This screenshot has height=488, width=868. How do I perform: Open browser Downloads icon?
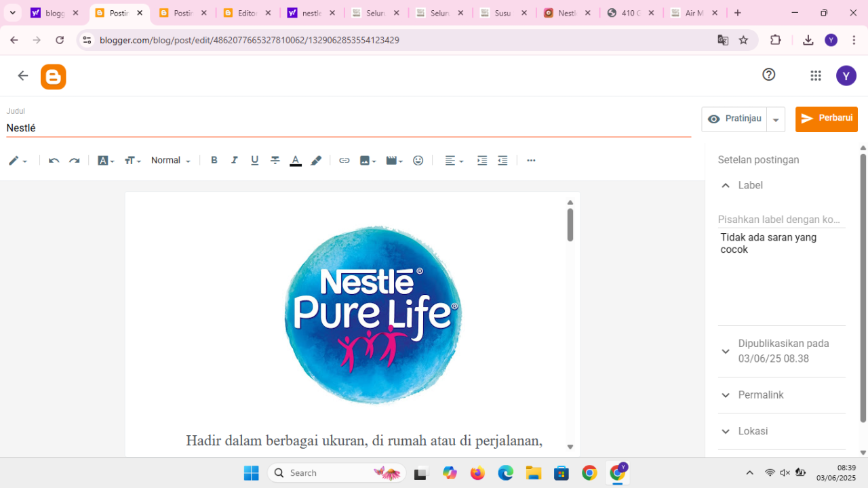coord(808,40)
